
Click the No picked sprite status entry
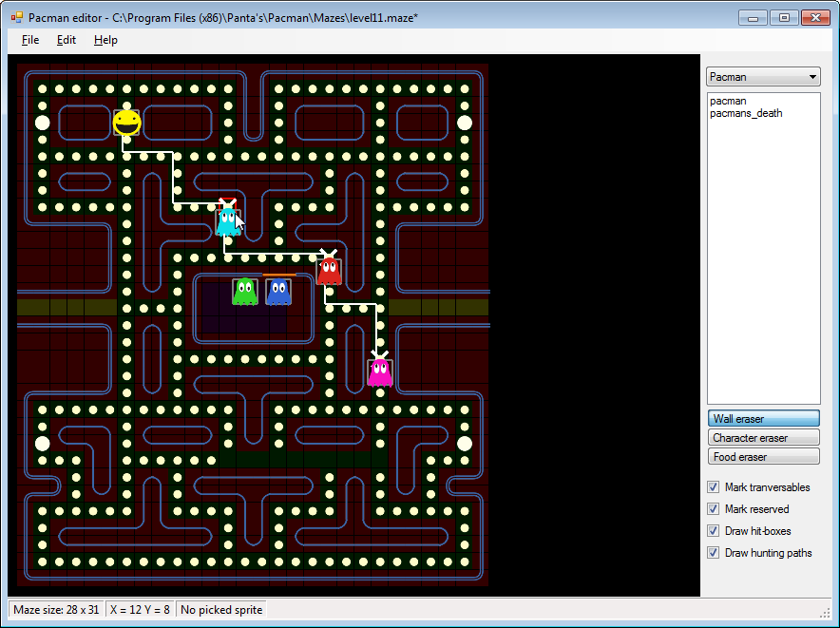[x=221, y=610]
